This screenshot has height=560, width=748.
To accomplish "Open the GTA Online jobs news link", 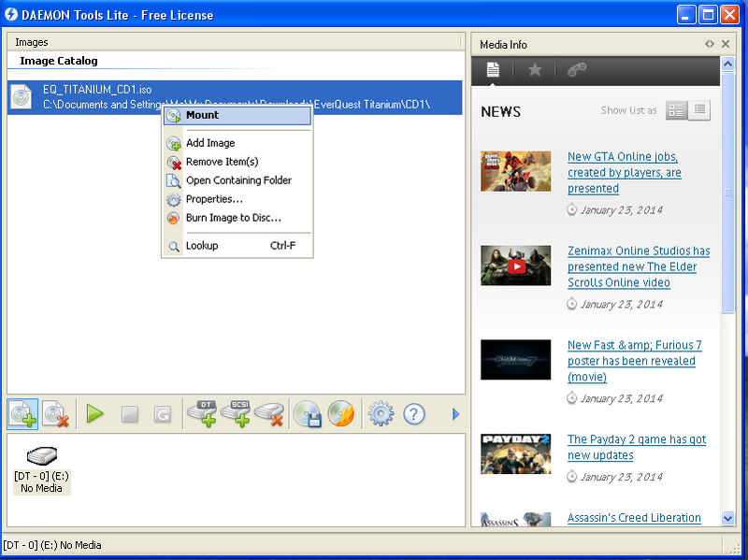I will click(624, 173).
